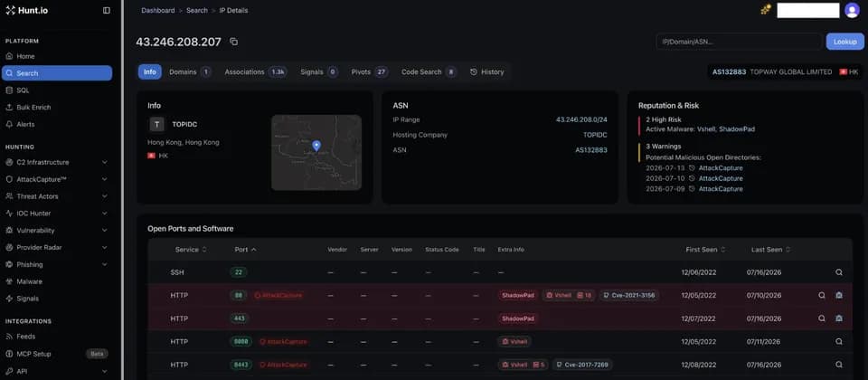This screenshot has height=380, width=868.
Task: Copy the IP address 43.246.208.207
Action: click(233, 43)
